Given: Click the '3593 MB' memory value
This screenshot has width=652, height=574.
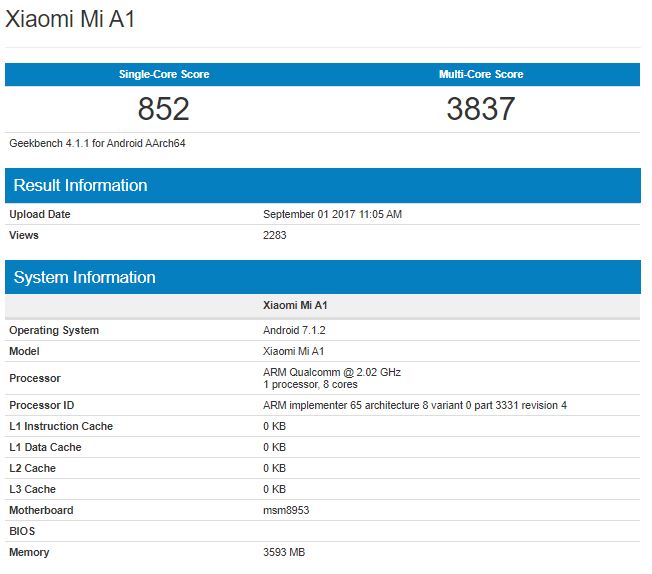Looking at the screenshot, I should tap(284, 552).
